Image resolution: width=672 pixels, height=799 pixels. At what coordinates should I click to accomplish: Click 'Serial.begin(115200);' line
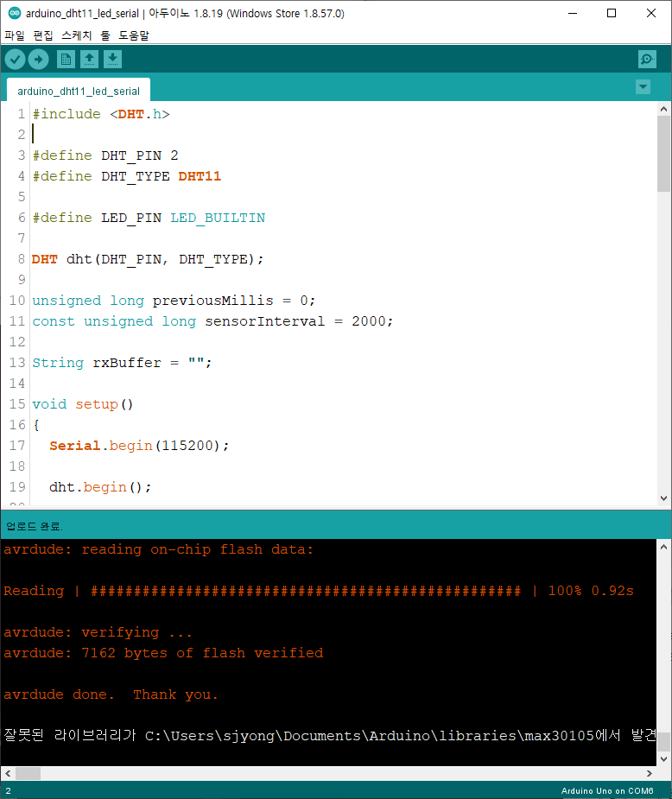(x=139, y=446)
